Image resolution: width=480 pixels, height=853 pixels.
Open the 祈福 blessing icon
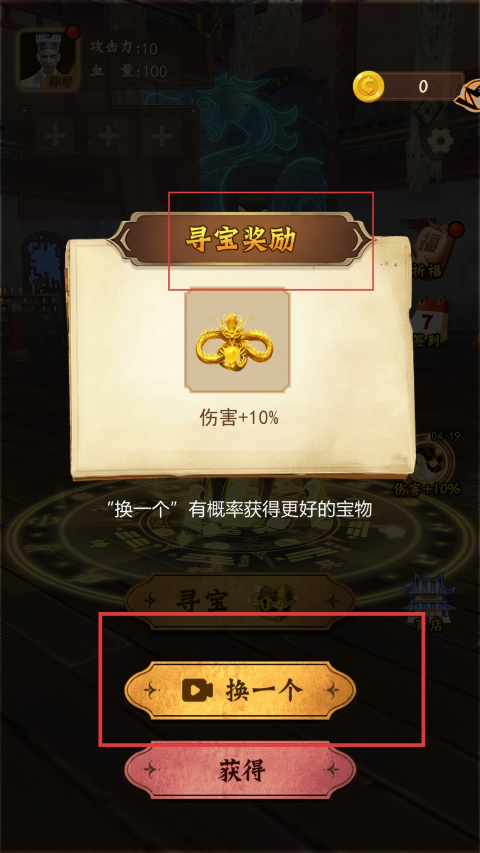(x=427, y=249)
